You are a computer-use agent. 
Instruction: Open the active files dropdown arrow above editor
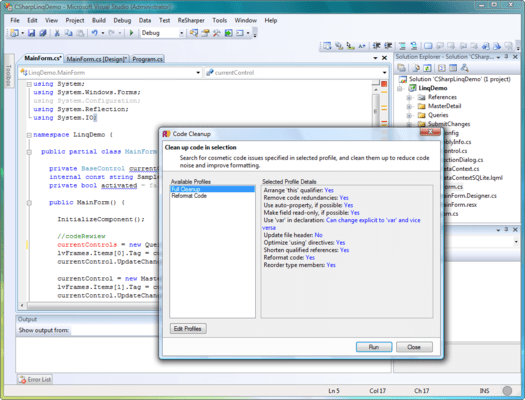(x=375, y=58)
